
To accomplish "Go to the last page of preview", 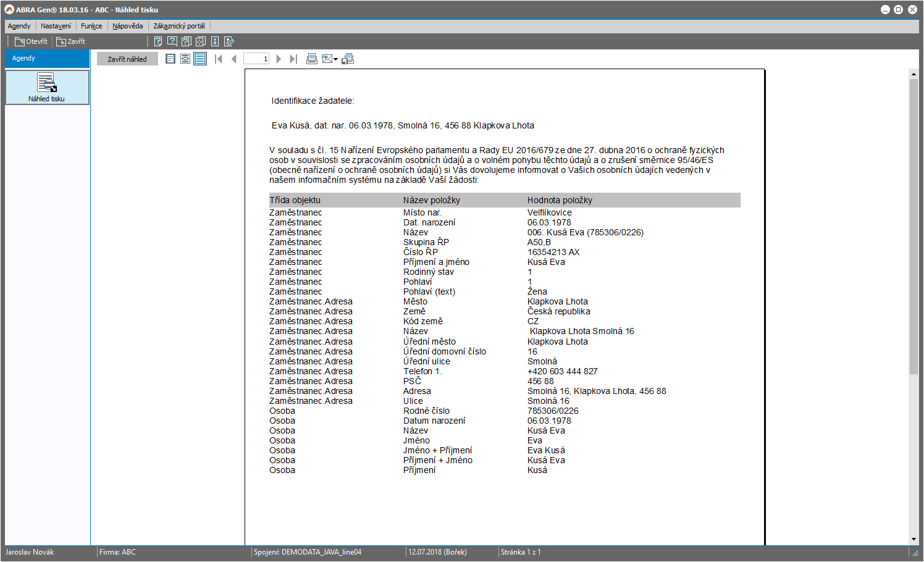I will (x=293, y=59).
